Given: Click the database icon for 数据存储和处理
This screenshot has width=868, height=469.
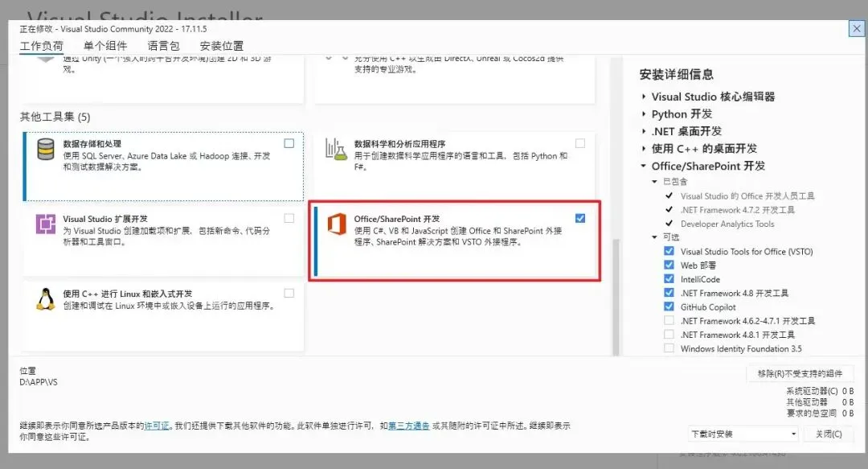Looking at the screenshot, I should 45,149.
